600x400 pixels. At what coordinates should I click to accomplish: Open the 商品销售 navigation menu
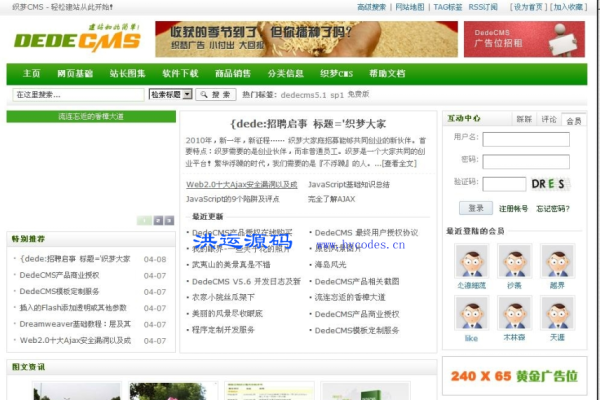tap(233, 73)
